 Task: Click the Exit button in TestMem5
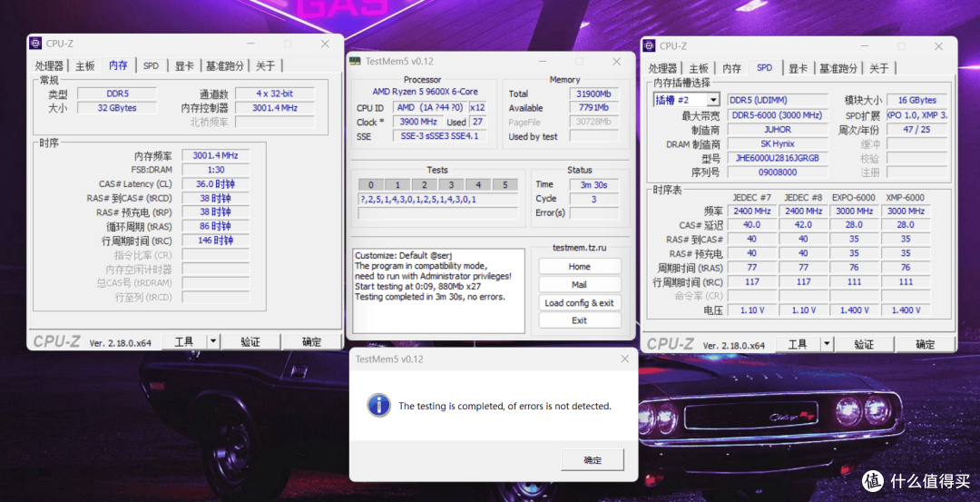click(579, 320)
